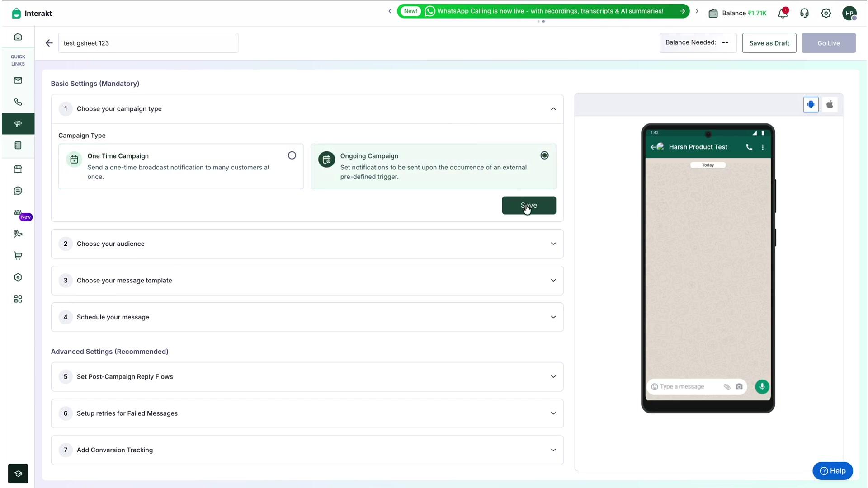Open the shopping cart icon in sidebar

(18, 256)
